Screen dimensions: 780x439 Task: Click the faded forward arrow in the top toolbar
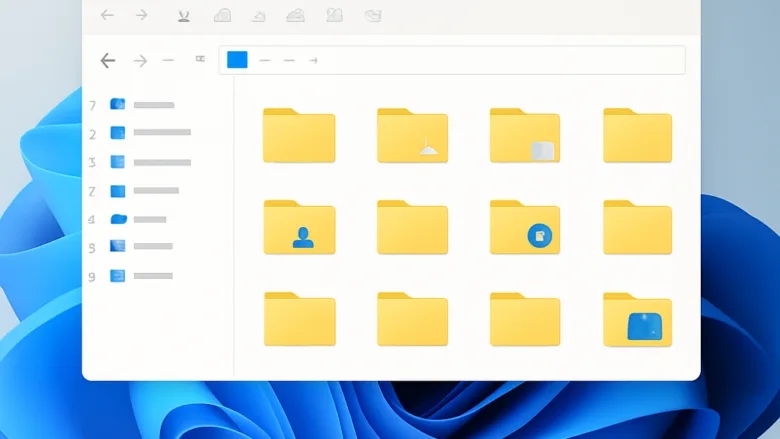(142, 15)
